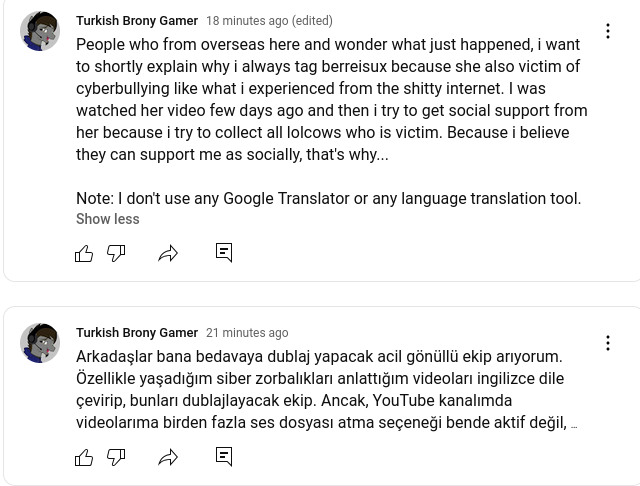Image resolution: width=640 pixels, height=486 pixels.
Task: Open Turkish Brony Gamer channel from second post name
Action: point(137,333)
